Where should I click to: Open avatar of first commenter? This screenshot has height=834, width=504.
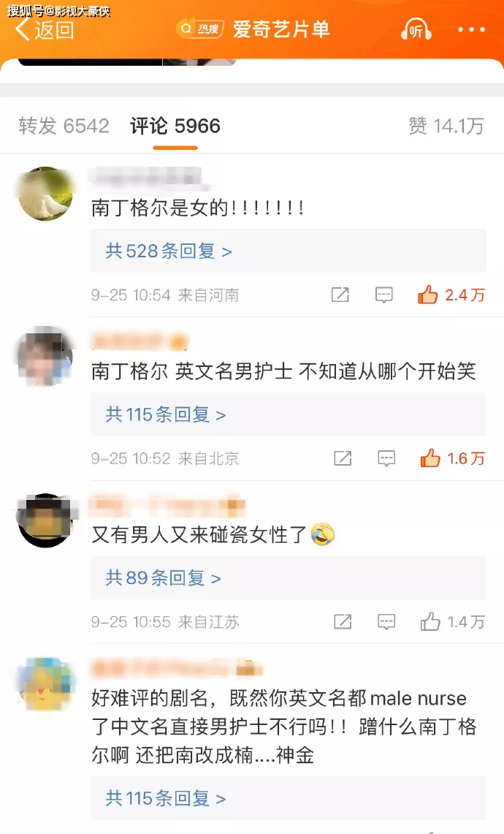coord(45,194)
